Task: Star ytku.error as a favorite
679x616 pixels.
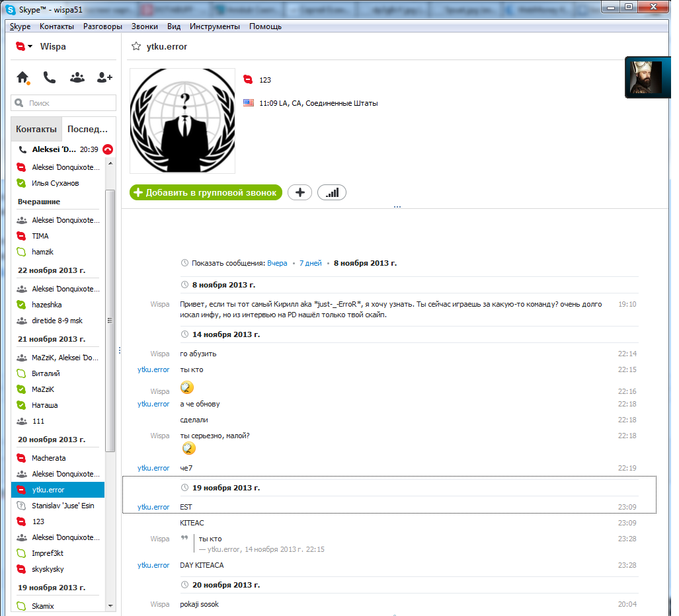Action: point(136,46)
